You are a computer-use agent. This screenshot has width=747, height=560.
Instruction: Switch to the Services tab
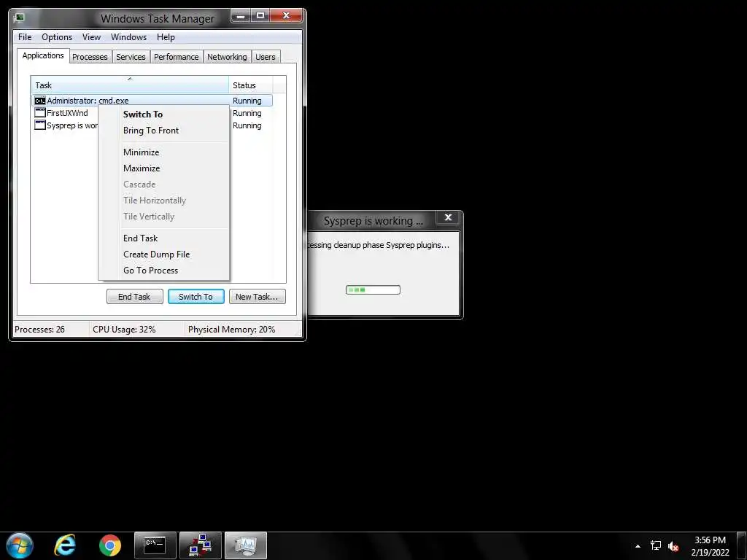131,57
